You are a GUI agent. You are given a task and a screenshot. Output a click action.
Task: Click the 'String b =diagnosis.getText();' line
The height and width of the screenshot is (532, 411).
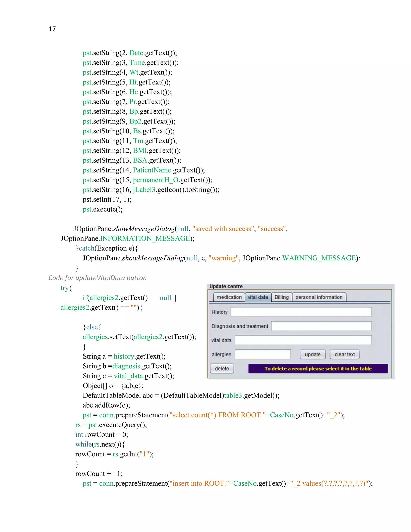click(127, 366)
